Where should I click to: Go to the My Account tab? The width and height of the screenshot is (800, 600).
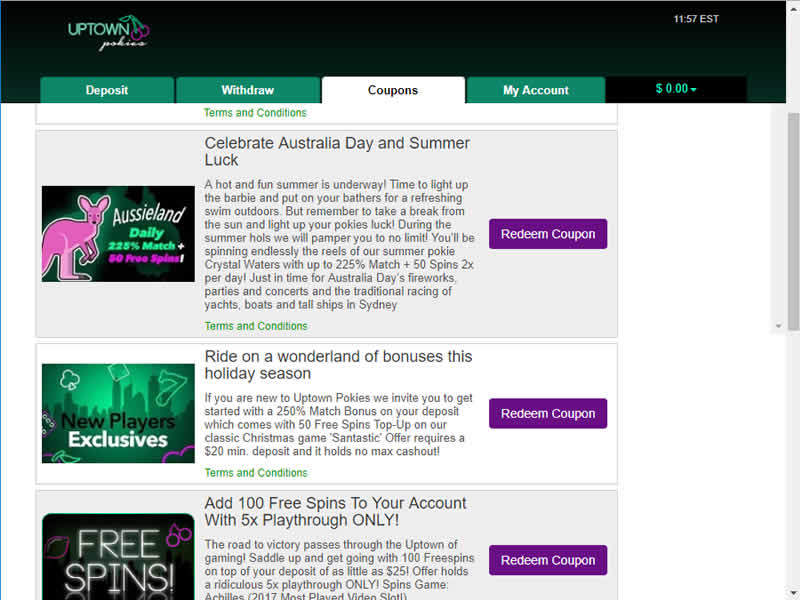536,90
